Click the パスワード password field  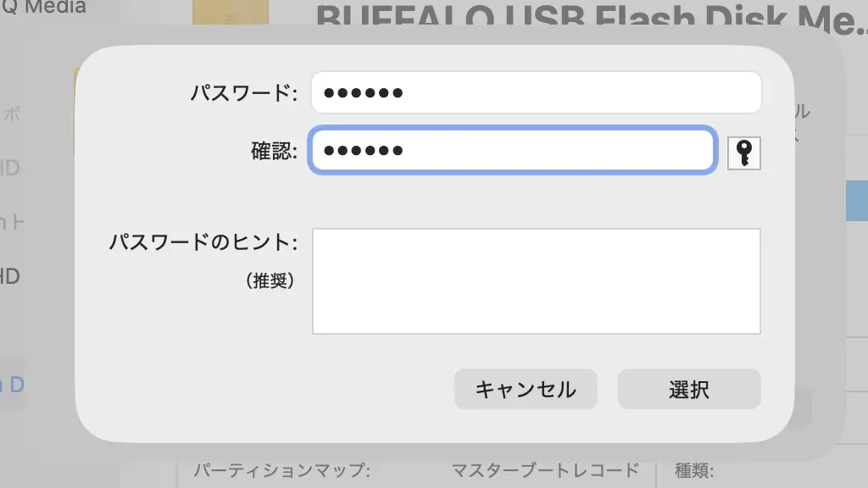[536, 92]
